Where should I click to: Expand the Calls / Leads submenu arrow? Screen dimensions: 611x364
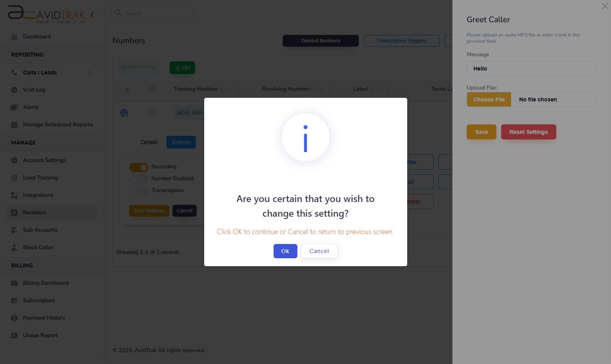point(90,72)
